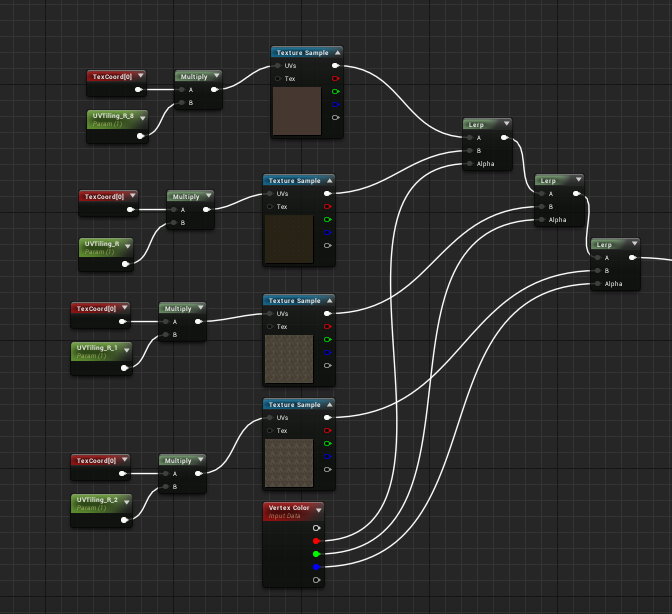Click green channel pin on second Texture Sample
672x614 pixels.
tap(327, 219)
